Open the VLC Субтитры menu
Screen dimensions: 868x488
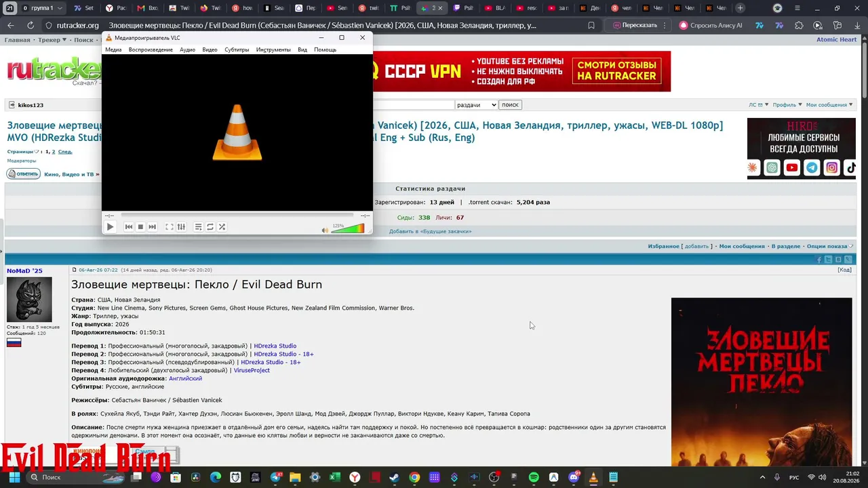(237, 49)
